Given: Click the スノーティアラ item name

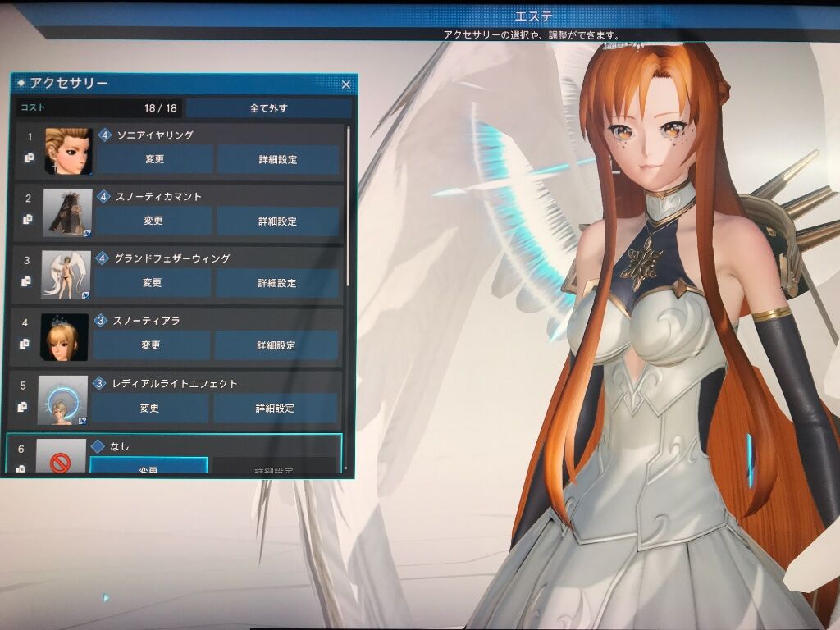Looking at the screenshot, I should (146, 321).
